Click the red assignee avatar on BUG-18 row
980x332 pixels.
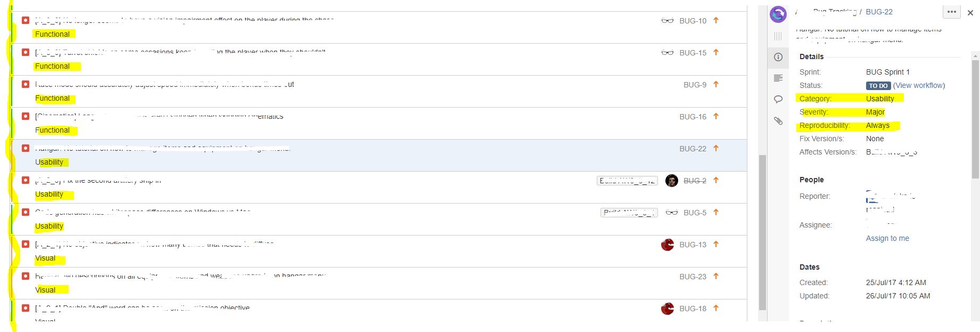668,309
